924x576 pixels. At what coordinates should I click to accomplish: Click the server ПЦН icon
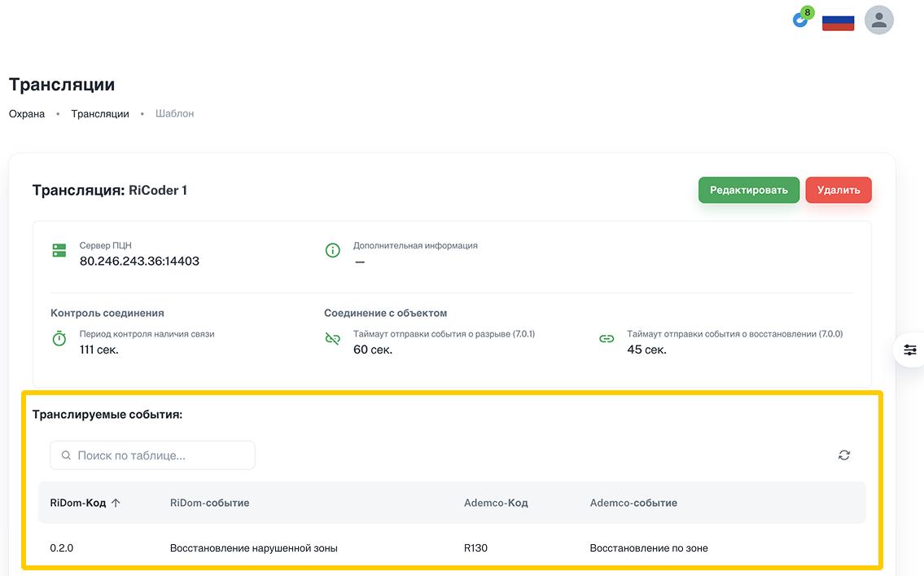click(x=59, y=251)
